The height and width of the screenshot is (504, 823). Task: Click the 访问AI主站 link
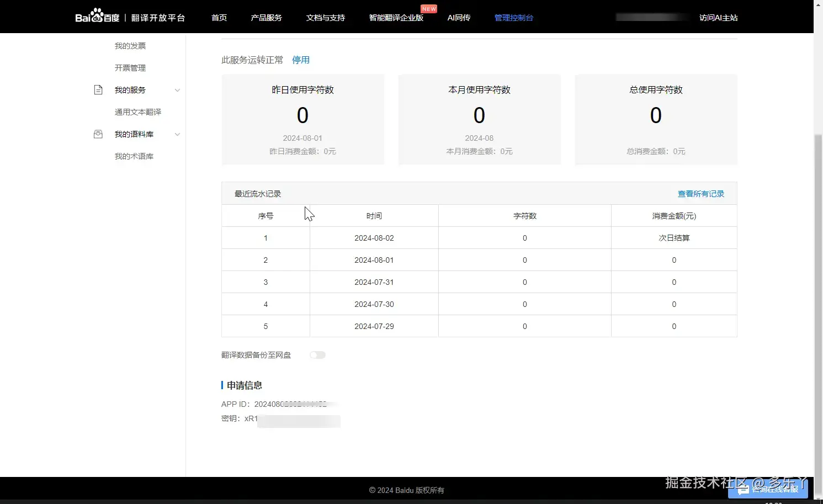click(x=718, y=18)
